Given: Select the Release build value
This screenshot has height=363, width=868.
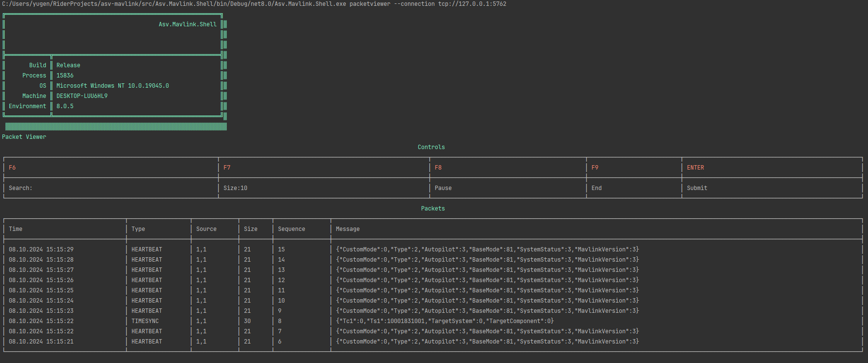Looking at the screenshot, I should coord(68,65).
